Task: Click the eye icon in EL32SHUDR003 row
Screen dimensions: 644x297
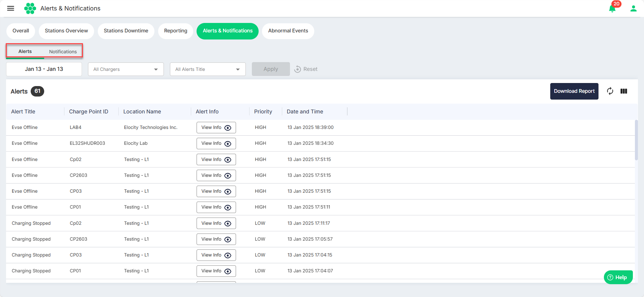Action: (x=228, y=143)
